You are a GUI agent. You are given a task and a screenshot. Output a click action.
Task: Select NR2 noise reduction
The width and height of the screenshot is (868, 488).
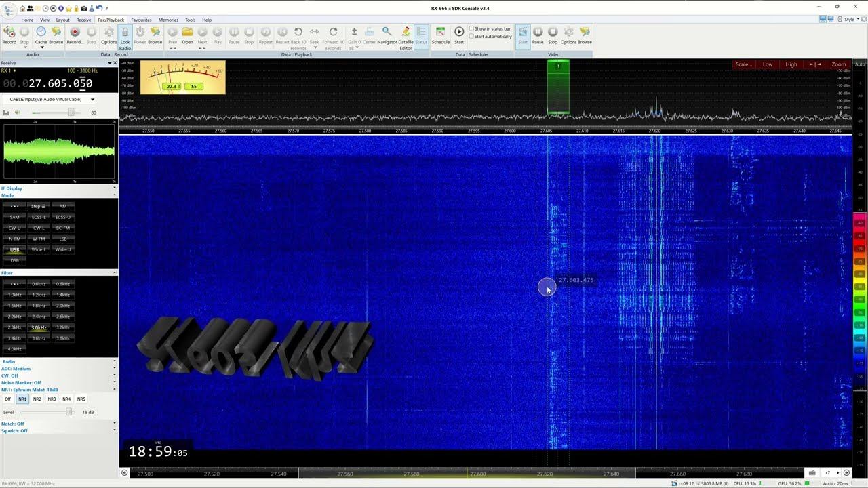tap(37, 399)
